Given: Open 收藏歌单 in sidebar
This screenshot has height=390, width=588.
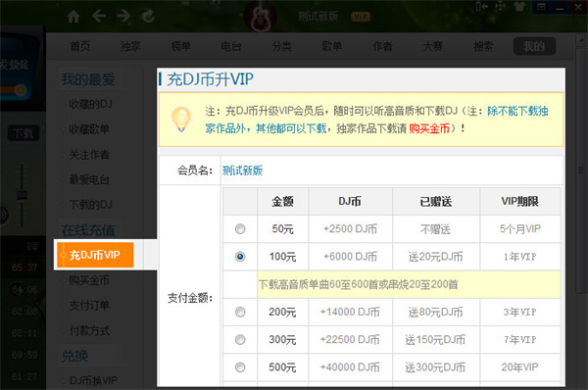Looking at the screenshot, I should [89, 129].
